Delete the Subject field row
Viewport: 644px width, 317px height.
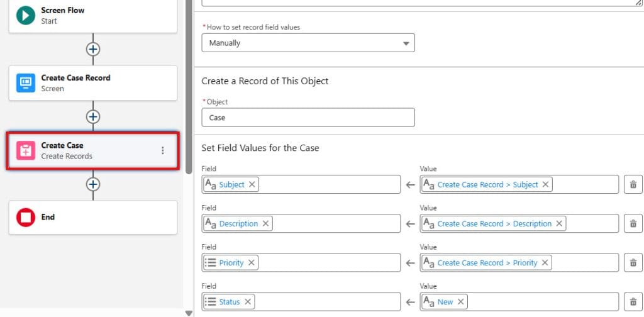(x=633, y=184)
